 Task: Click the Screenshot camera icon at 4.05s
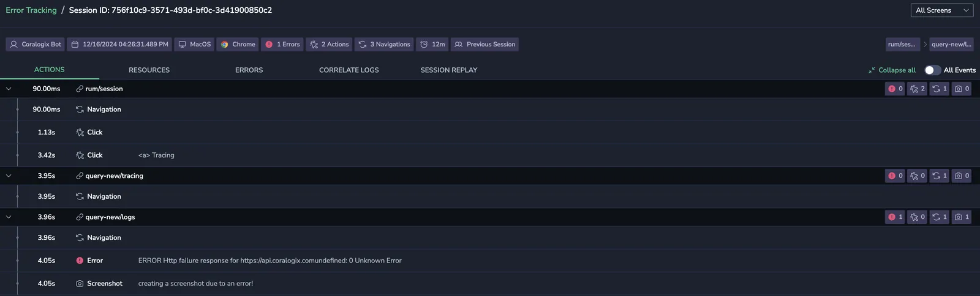click(80, 284)
